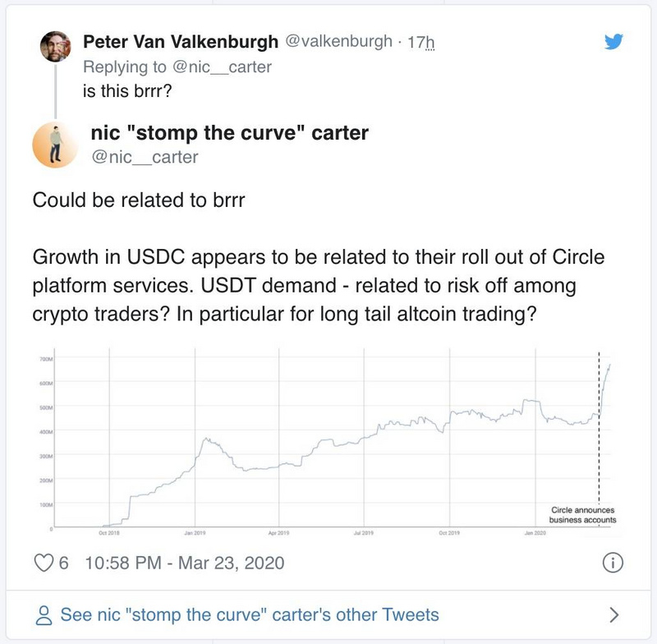The height and width of the screenshot is (644, 657).
Task: Click the person icon beside other Tweets
Action: coord(44,615)
